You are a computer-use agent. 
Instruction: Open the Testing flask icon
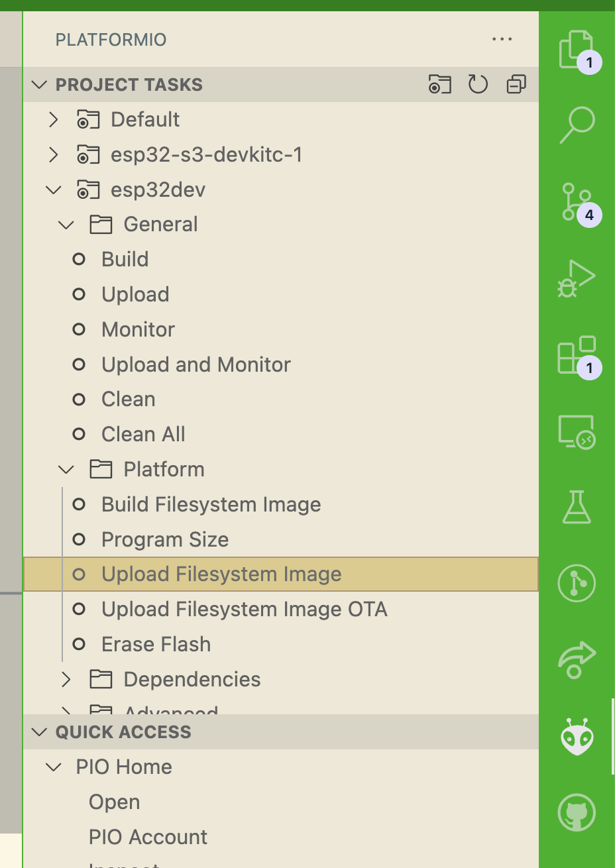pos(577,508)
